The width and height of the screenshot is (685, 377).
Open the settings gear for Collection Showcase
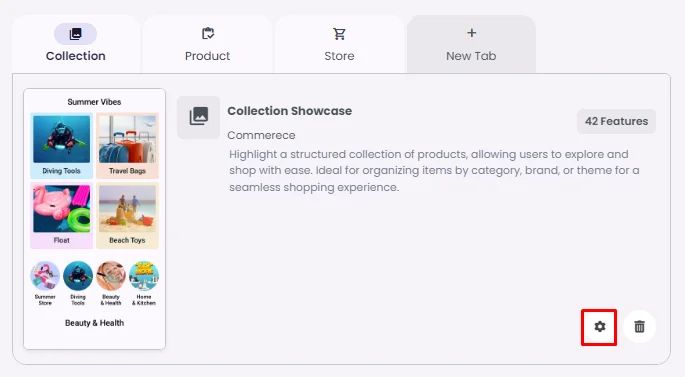(x=599, y=327)
